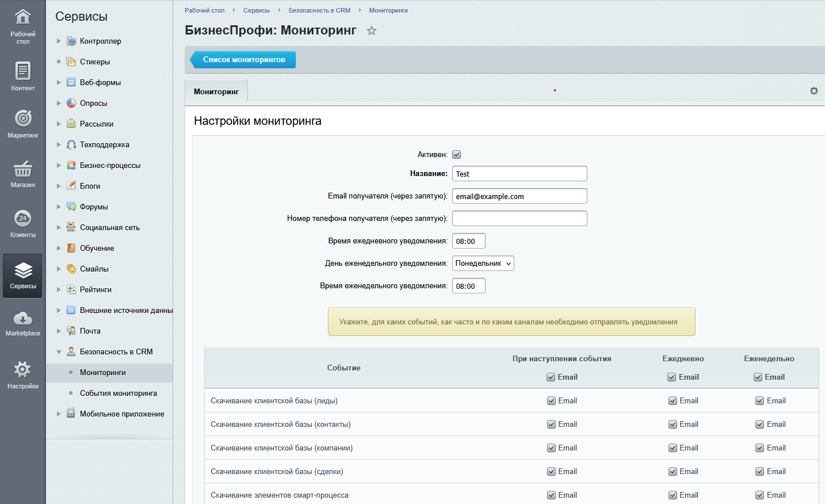Viewport: 825px width, 504px height.
Task: Click the Рейтинги icon
Action: 71,289
